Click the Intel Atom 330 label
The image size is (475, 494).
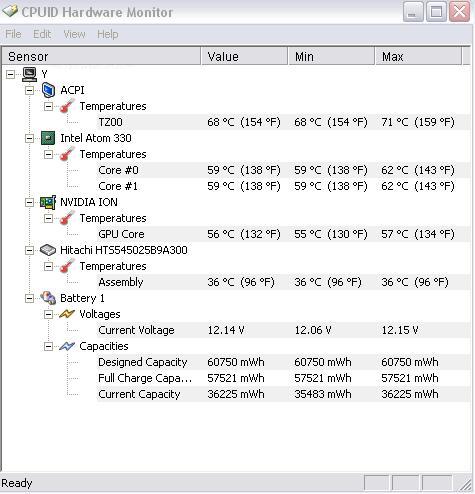click(96, 138)
